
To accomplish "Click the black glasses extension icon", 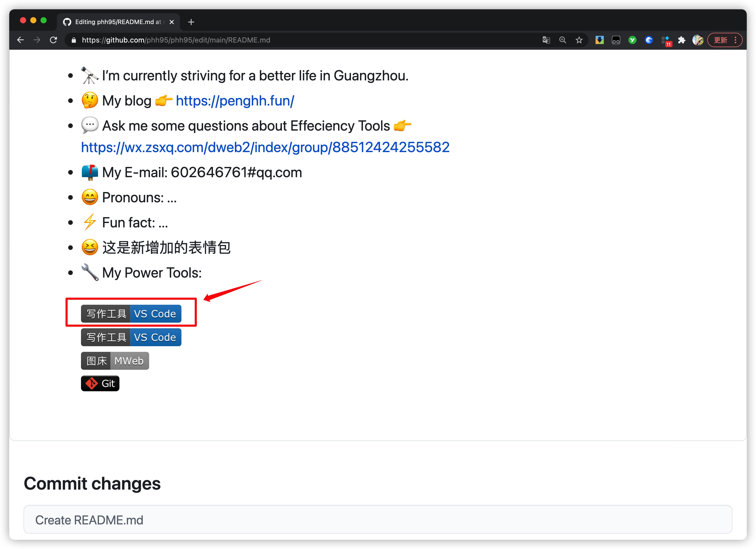I will tap(616, 40).
